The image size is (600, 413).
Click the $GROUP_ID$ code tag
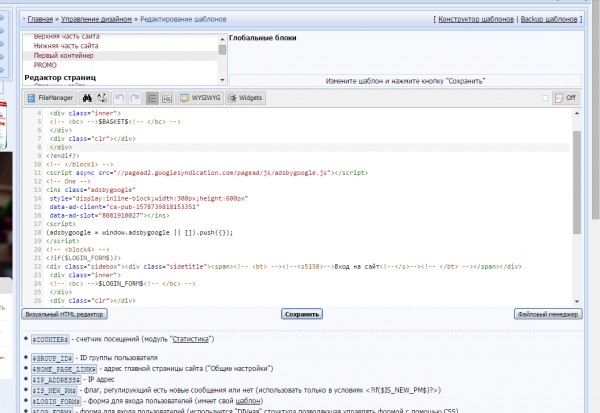coord(52,358)
